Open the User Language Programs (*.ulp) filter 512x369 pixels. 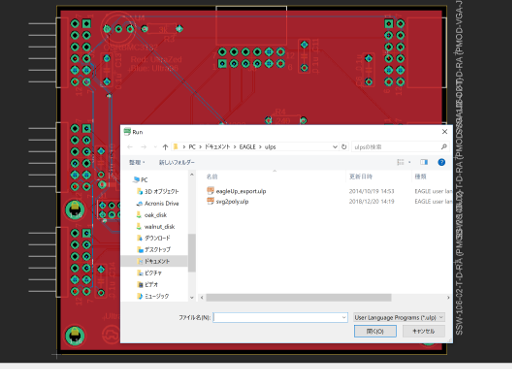pos(399,317)
